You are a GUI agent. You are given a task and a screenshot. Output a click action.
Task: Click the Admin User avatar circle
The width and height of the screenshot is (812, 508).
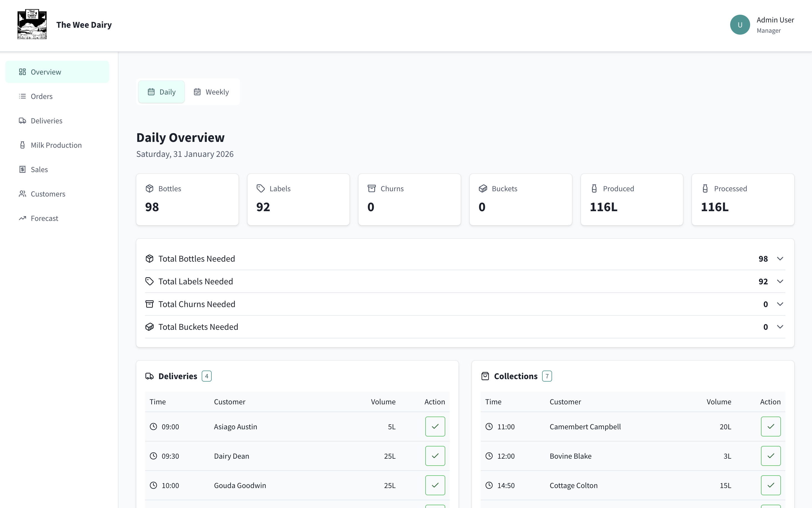click(740, 24)
